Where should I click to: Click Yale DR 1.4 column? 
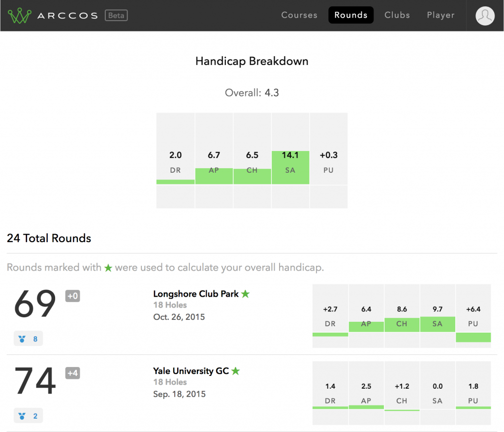tap(330, 393)
